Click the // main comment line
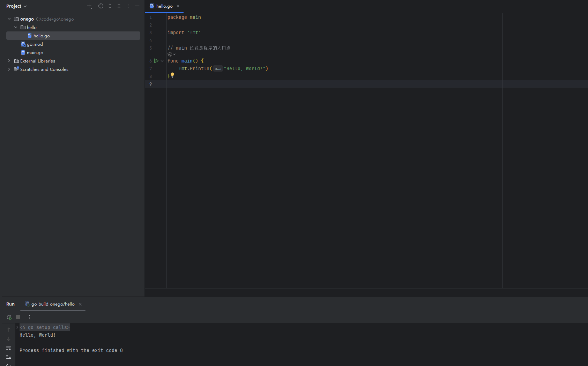This screenshot has height=366, width=588. pyautogui.click(x=199, y=48)
